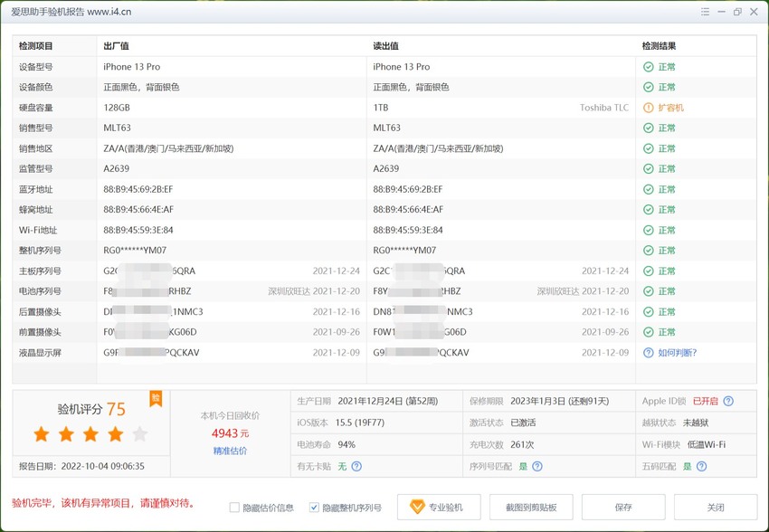Viewport: 769px width, 532px height.
Task: Click the help icon next to Apple ID锁 已开启
Action: click(x=729, y=401)
